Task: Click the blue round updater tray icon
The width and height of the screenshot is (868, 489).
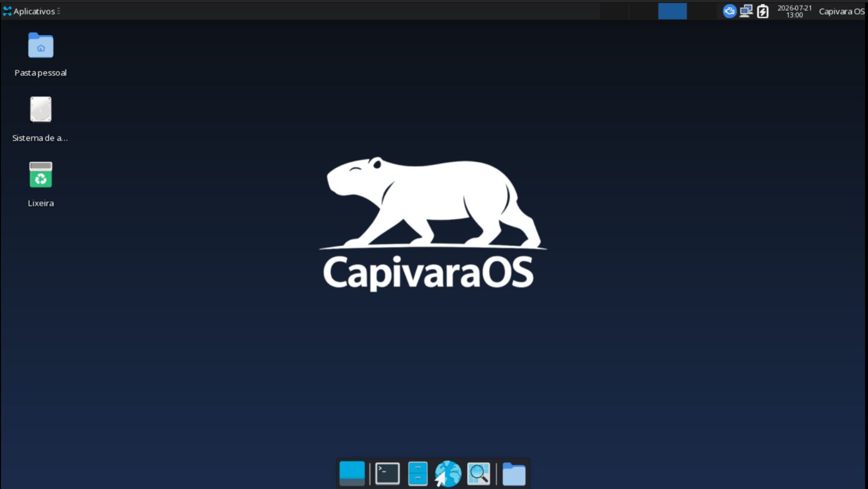Action: pyautogui.click(x=730, y=11)
